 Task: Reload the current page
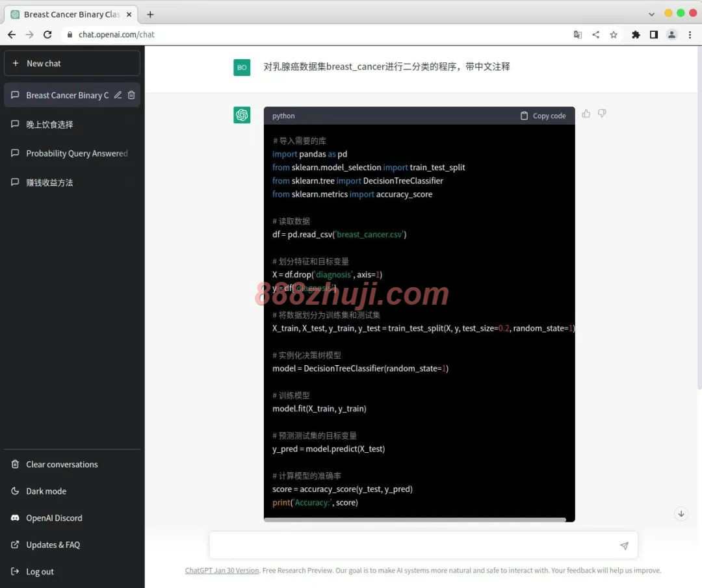pyautogui.click(x=48, y=34)
